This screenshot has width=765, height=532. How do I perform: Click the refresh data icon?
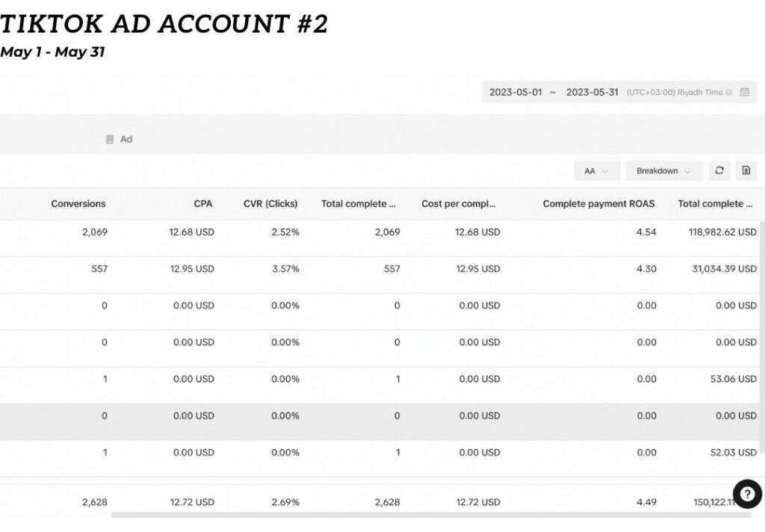719,170
